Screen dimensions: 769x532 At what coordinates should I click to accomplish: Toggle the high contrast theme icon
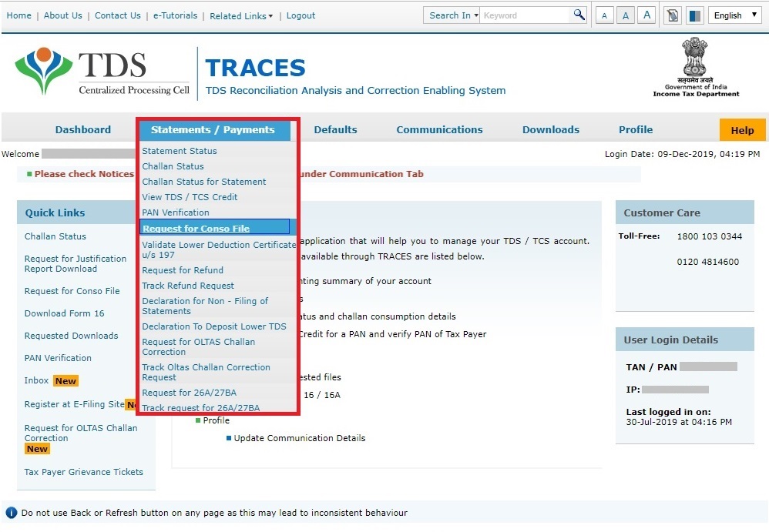695,15
